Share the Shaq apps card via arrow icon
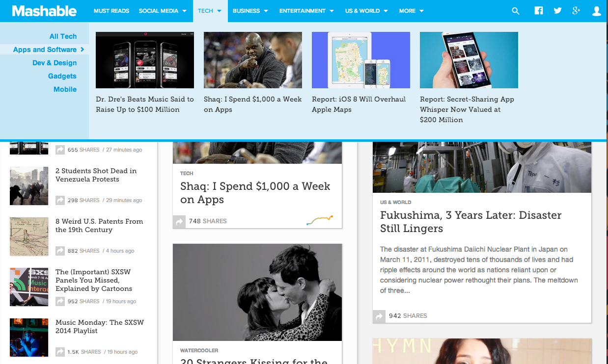This screenshot has height=364, width=608. click(179, 222)
